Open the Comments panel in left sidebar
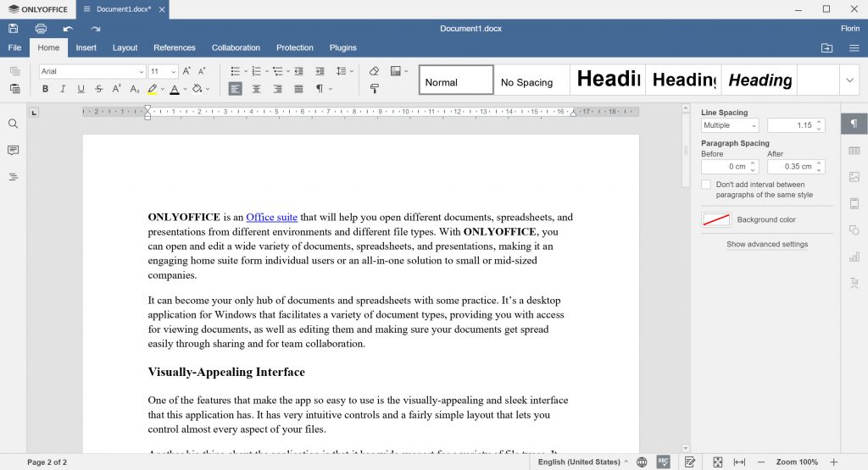This screenshot has width=868, height=470. click(13, 150)
